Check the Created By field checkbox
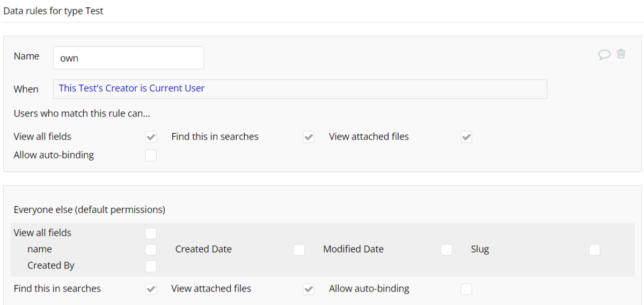The height and width of the screenshot is (305, 644). click(x=151, y=266)
